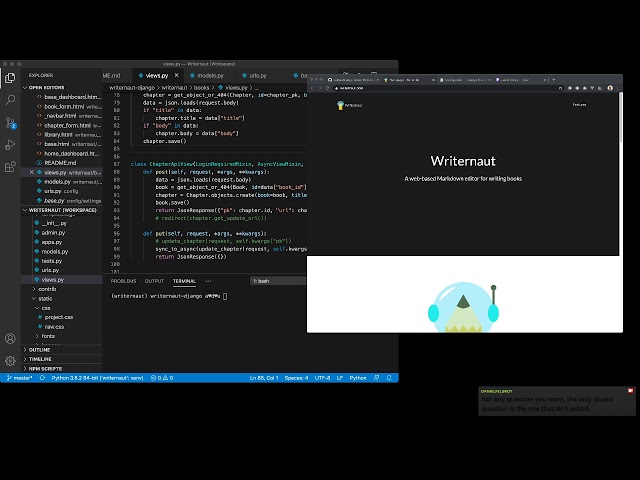Close views.py in Open Editors list
Screen dimensions: 640x480
31,172
